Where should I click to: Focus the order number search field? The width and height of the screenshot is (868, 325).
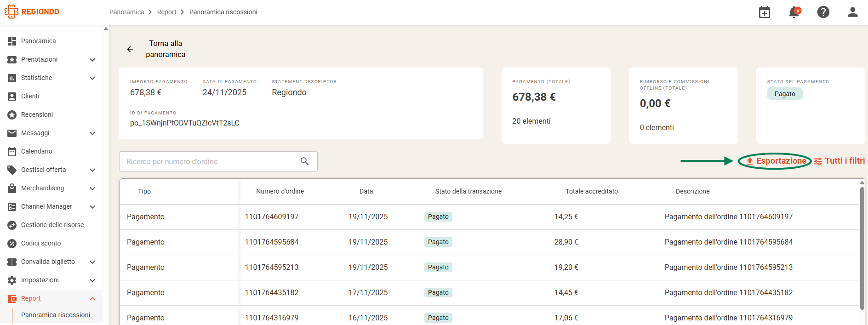[218, 161]
